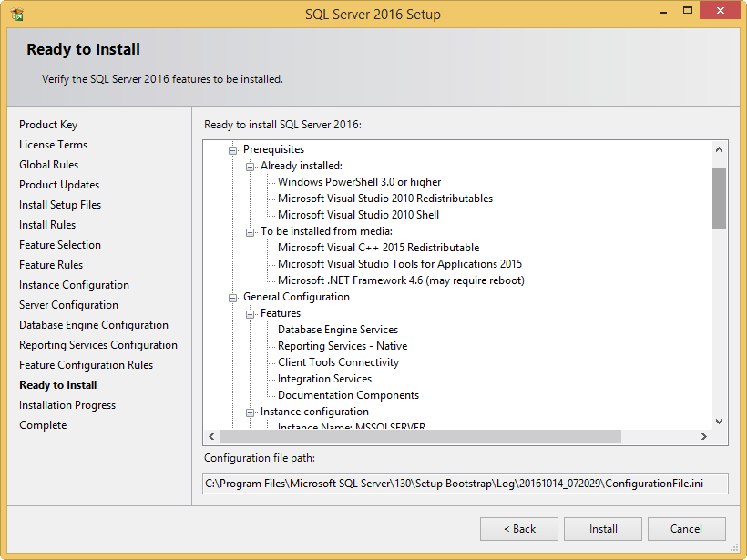Close the SQL Server 2016 Setup window
This screenshot has height=560, width=747.
[x=720, y=11]
